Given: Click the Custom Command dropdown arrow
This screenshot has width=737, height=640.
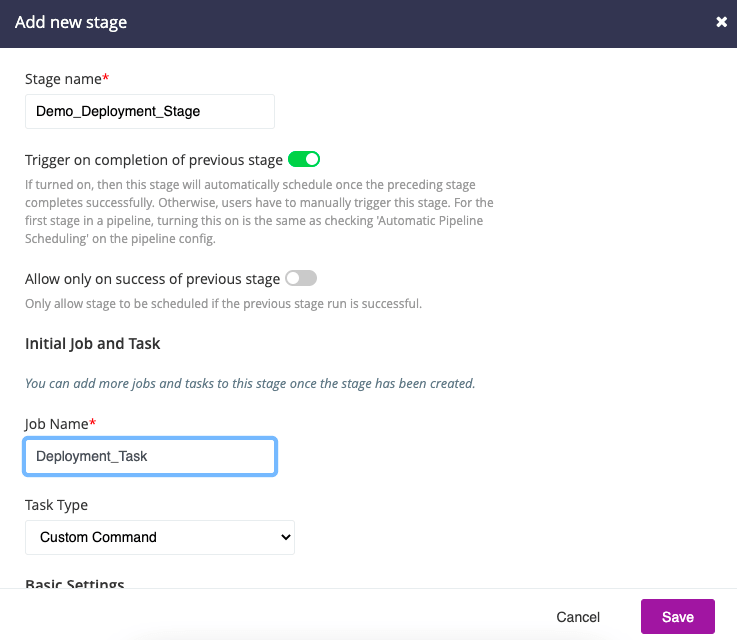Looking at the screenshot, I should (x=285, y=537).
